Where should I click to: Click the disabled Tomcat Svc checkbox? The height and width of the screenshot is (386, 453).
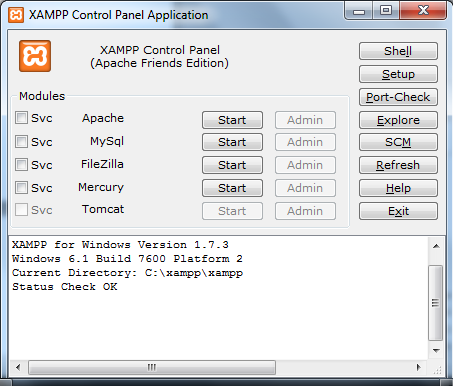pyautogui.click(x=21, y=210)
